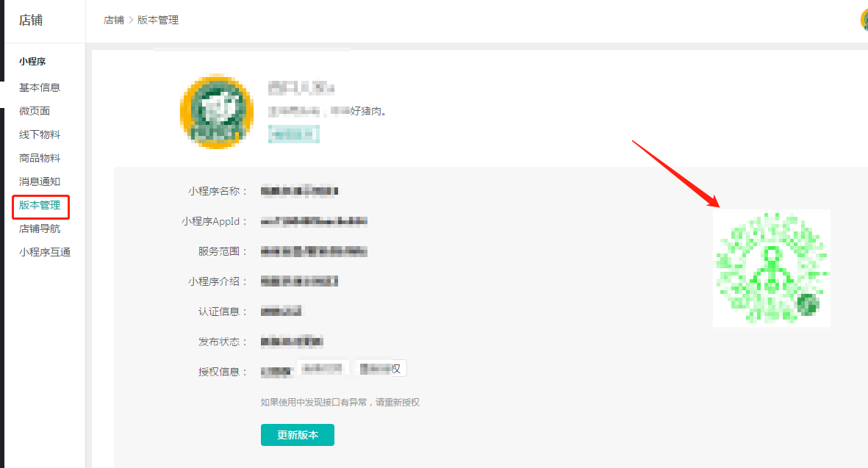Viewport: 868px width, 468px height.
Task: Select 线下物料 from the sidebar
Action: (x=40, y=134)
